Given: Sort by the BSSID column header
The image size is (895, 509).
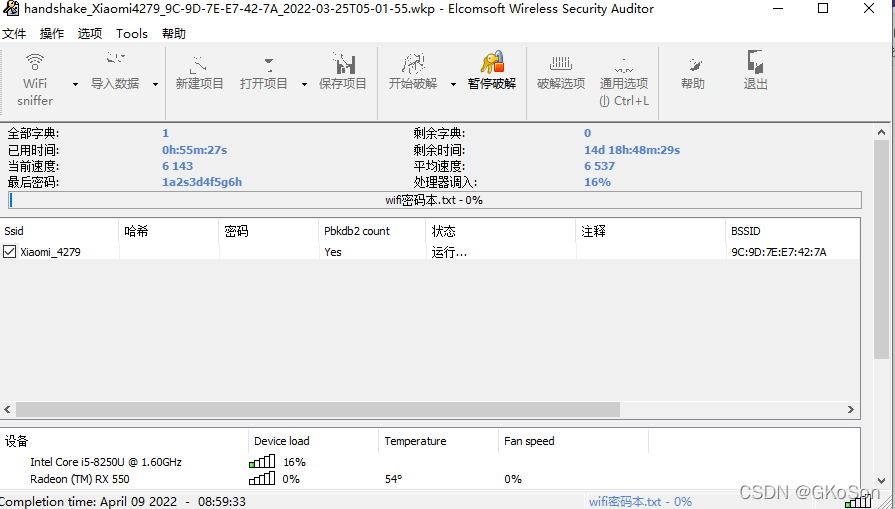Looking at the screenshot, I should pyautogui.click(x=792, y=231).
